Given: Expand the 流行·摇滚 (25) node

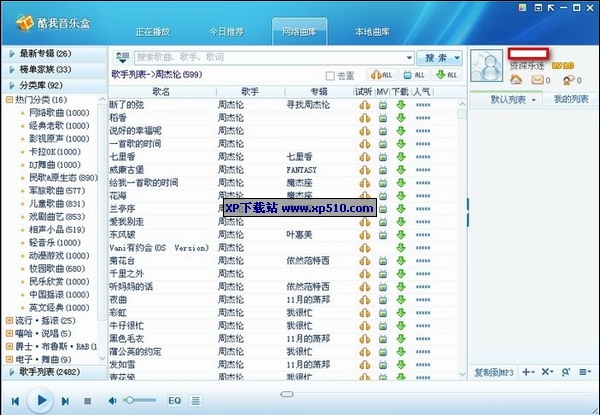Looking at the screenshot, I should click(9, 321).
